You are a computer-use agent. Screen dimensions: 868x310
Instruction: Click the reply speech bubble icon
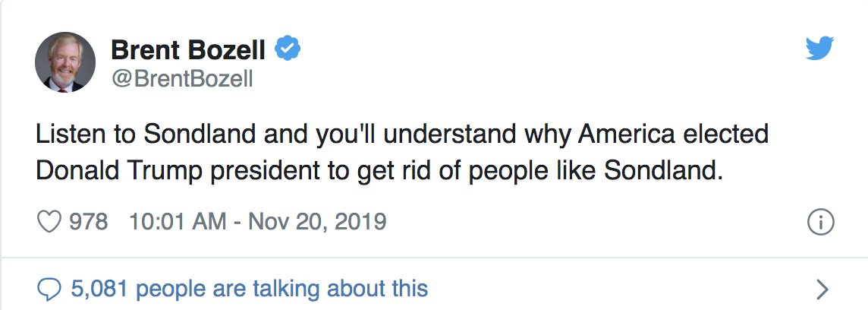(49, 289)
